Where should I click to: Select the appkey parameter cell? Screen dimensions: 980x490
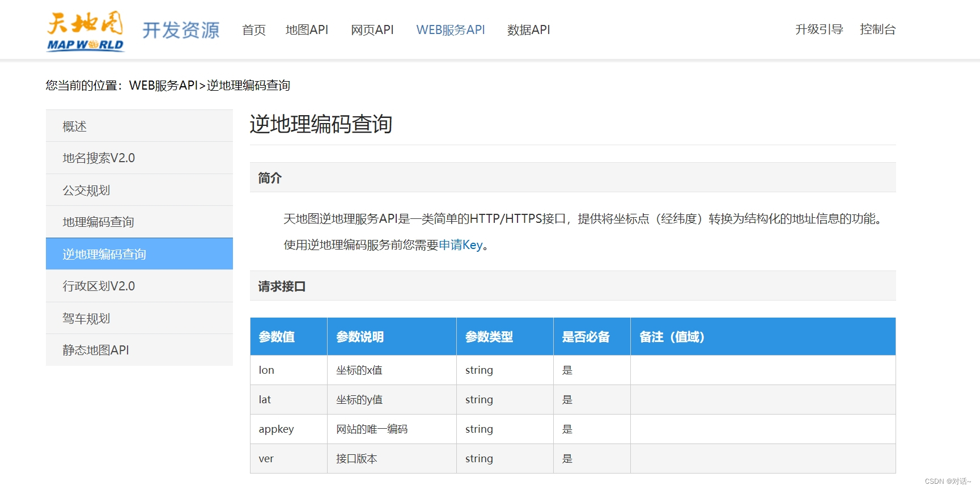point(289,429)
